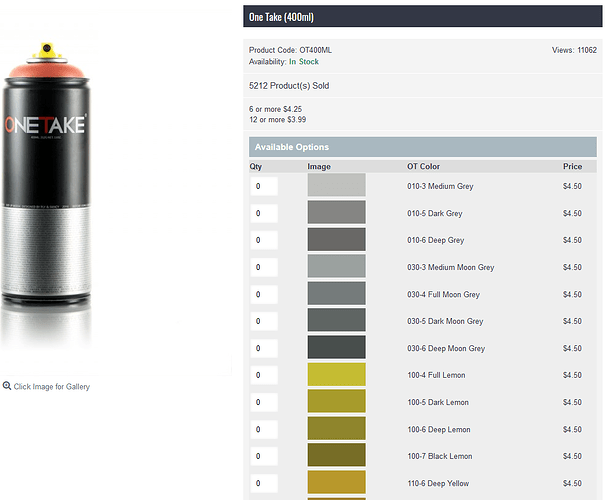Click the '100-4 Full Lemon' color name
The height and width of the screenshot is (500, 612).
point(436,375)
